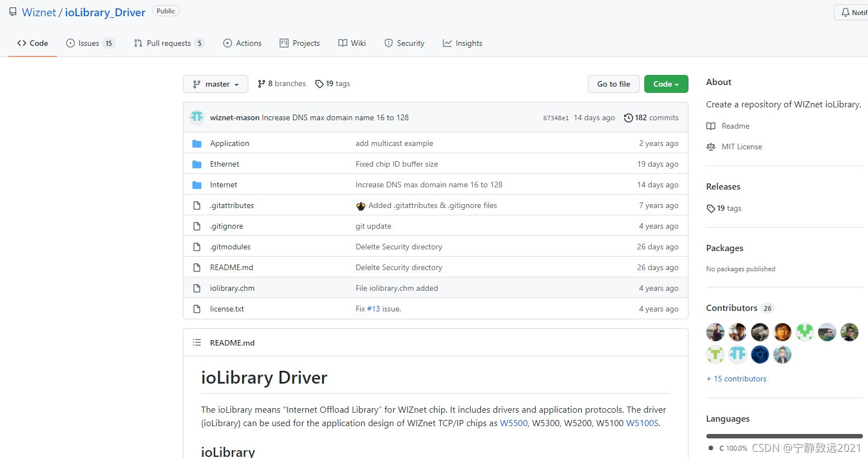
Task: Open the master branch dropdown
Action: [x=215, y=84]
